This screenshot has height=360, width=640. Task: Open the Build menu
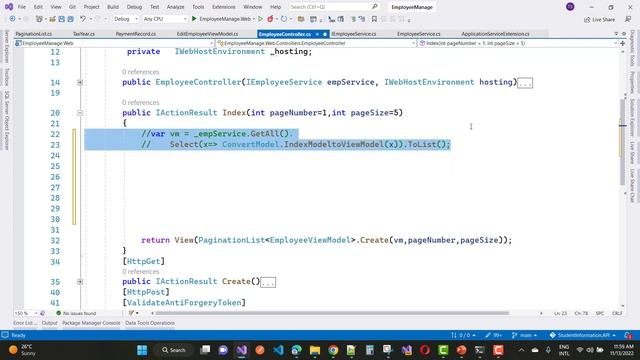click(x=113, y=7)
